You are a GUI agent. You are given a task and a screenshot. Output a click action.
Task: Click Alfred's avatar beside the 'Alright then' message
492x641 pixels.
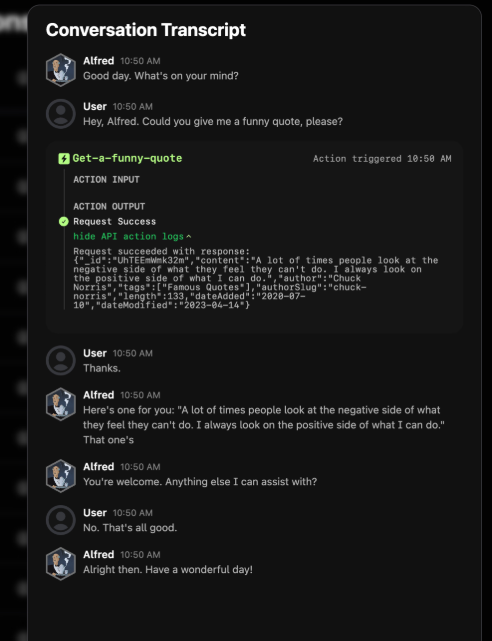[60, 563]
